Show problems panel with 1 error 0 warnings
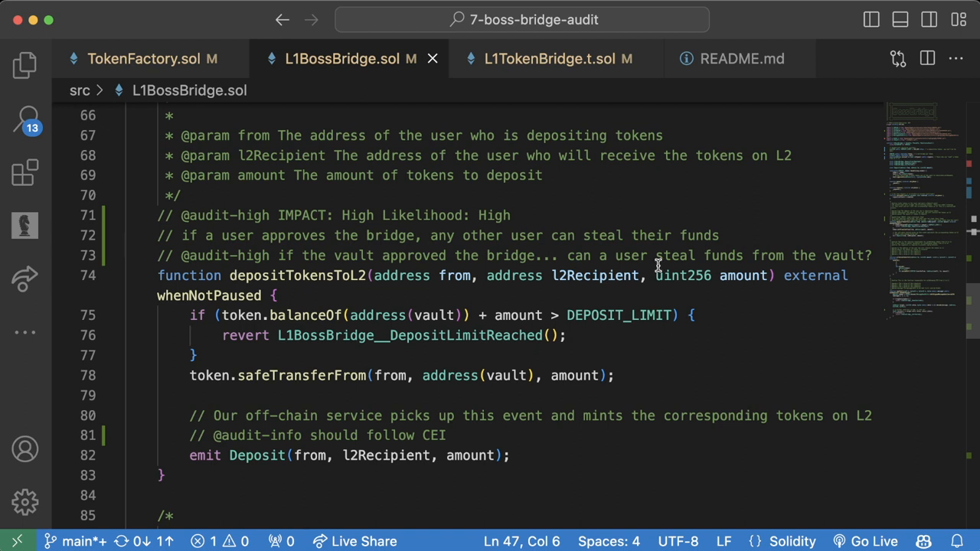 (220, 541)
